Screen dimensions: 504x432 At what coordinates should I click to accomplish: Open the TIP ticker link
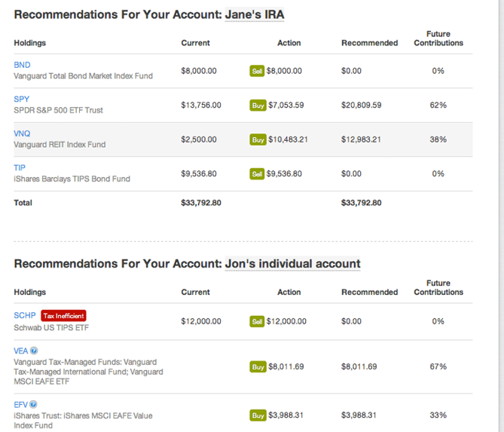tap(20, 167)
